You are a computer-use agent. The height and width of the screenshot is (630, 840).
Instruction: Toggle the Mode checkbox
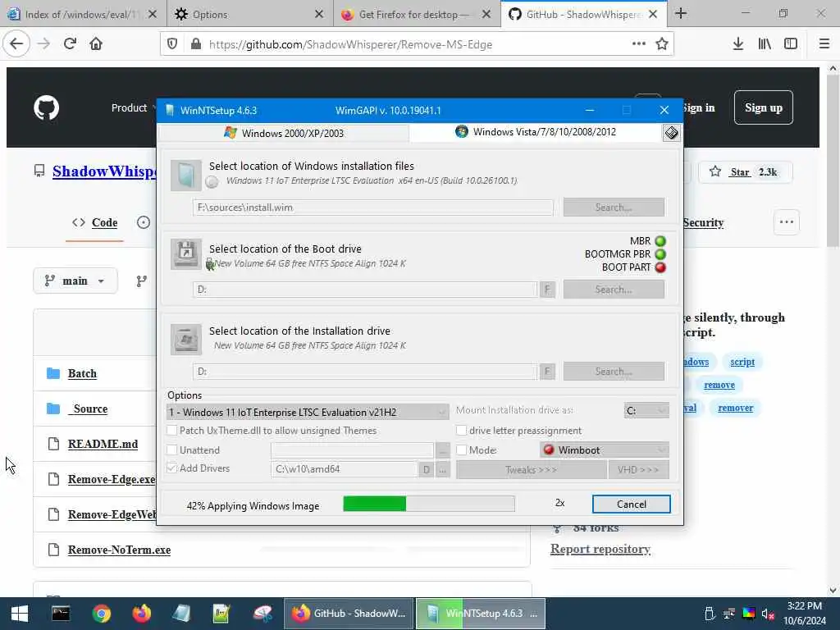tap(461, 450)
